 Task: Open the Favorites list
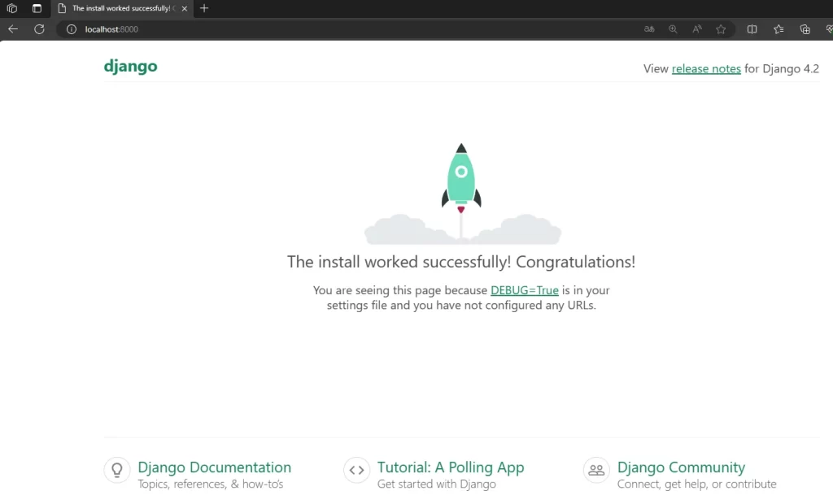tap(778, 29)
